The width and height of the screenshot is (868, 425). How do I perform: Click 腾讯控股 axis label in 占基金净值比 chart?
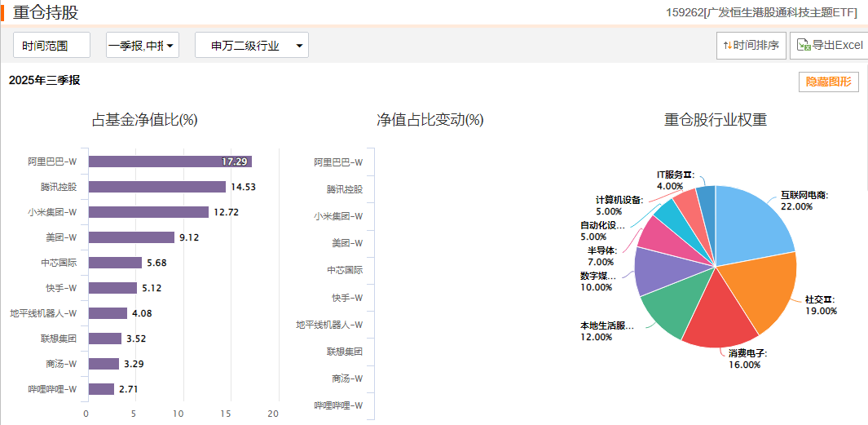coord(58,187)
